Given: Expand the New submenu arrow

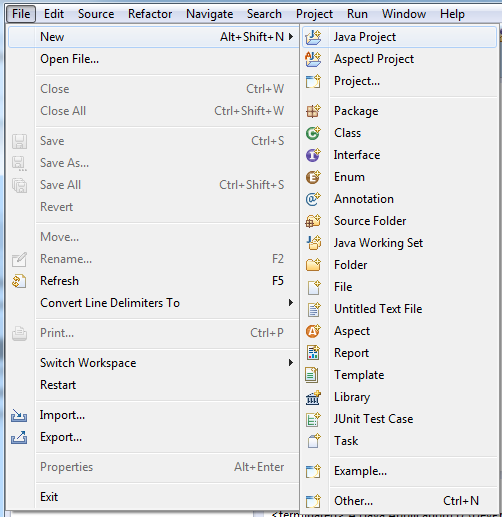Looking at the screenshot, I should click(291, 37).
